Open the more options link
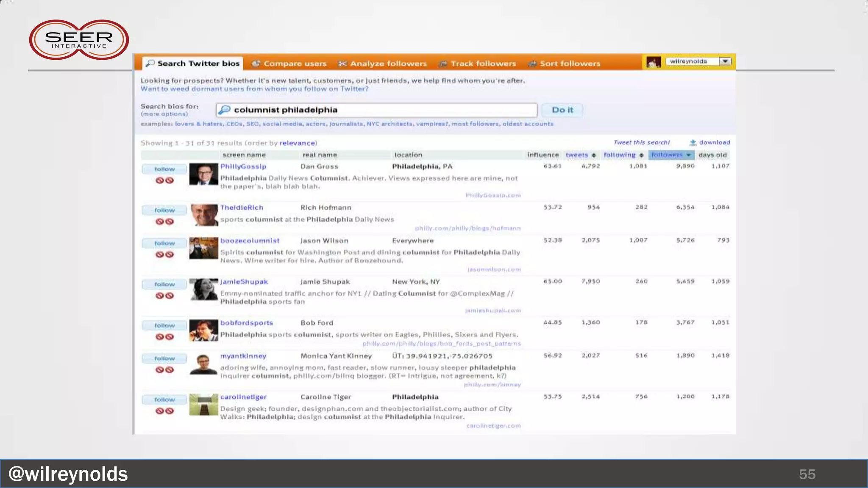 (164, 114)
